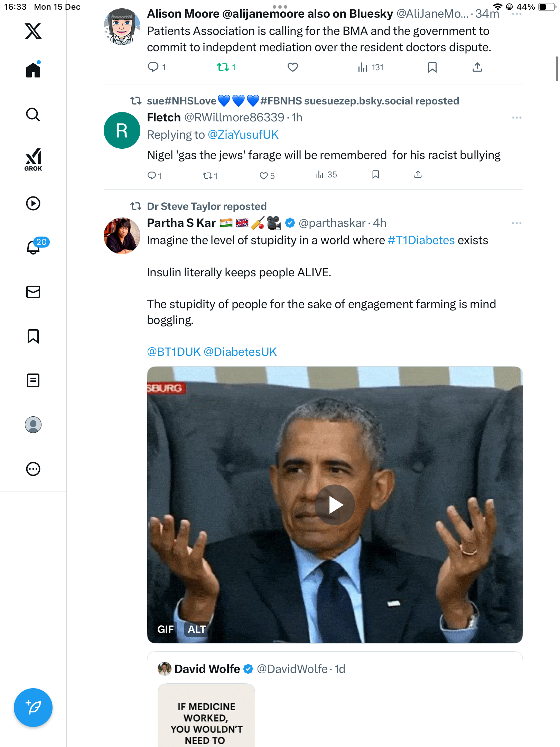This screenshot has width=560, height=747.
Task: Tap the compose new post button
Action: click(33, 707)
